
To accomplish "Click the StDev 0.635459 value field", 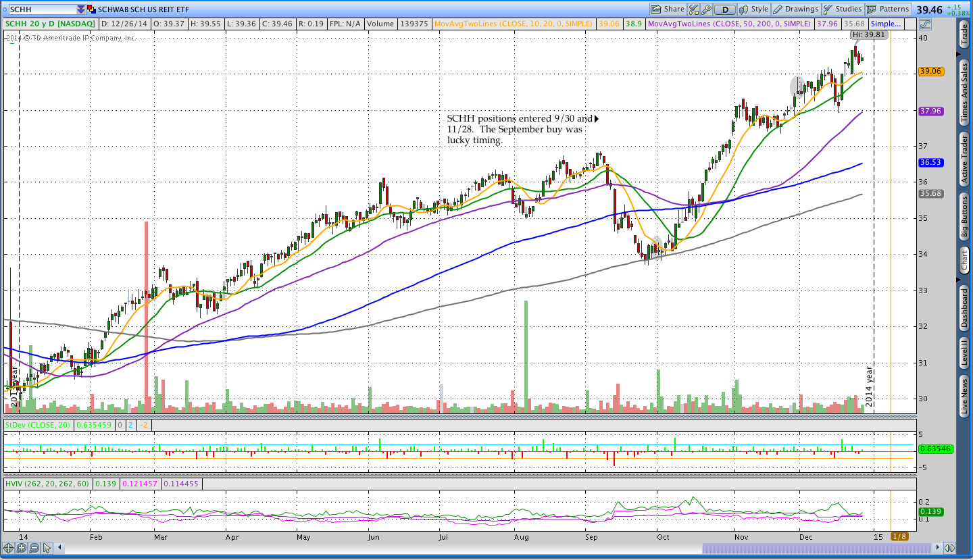I will (95, 426).
